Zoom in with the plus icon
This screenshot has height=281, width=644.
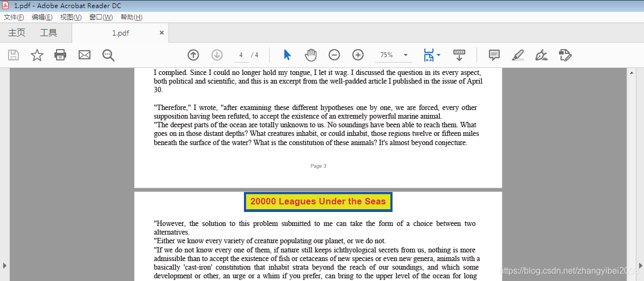click(358, 54)
